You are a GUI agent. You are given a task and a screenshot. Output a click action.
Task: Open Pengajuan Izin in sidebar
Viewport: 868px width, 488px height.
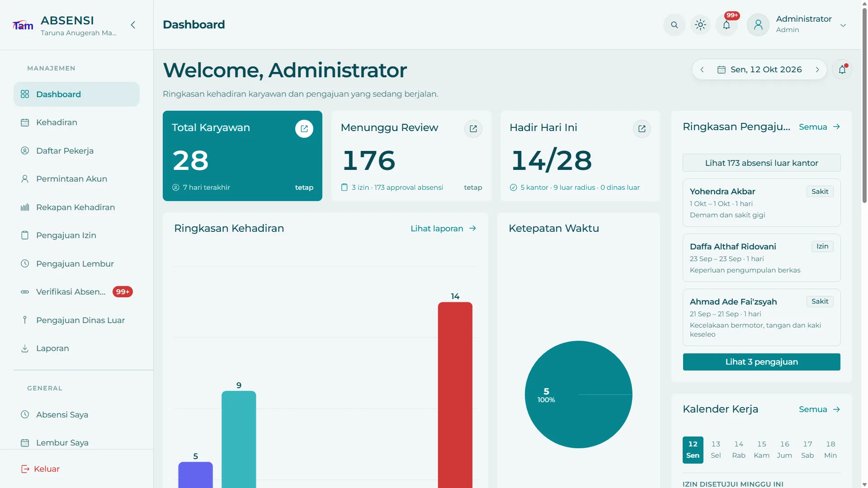click(x=76, y=235)
